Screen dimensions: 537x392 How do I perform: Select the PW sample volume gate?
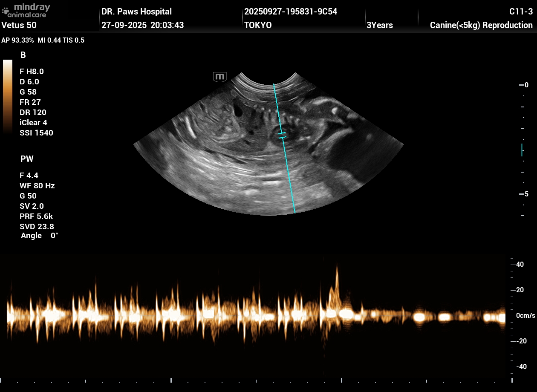point(282,135)
